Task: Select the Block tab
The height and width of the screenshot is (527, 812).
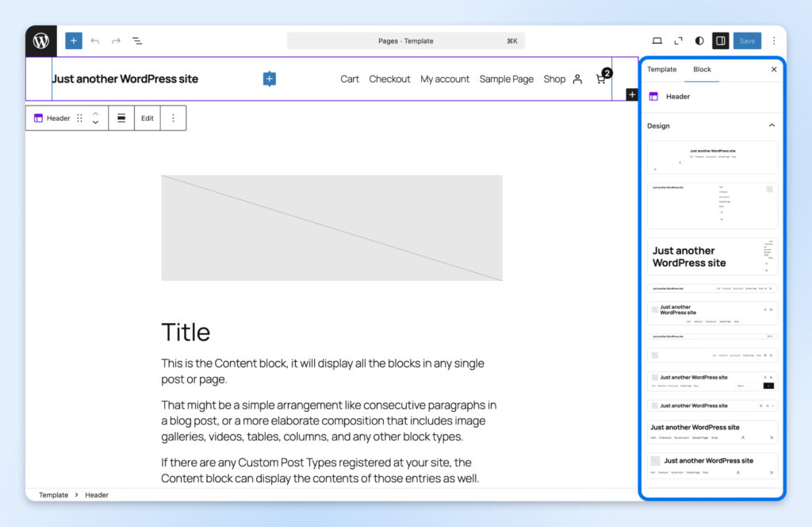Action: coord(702,69)
